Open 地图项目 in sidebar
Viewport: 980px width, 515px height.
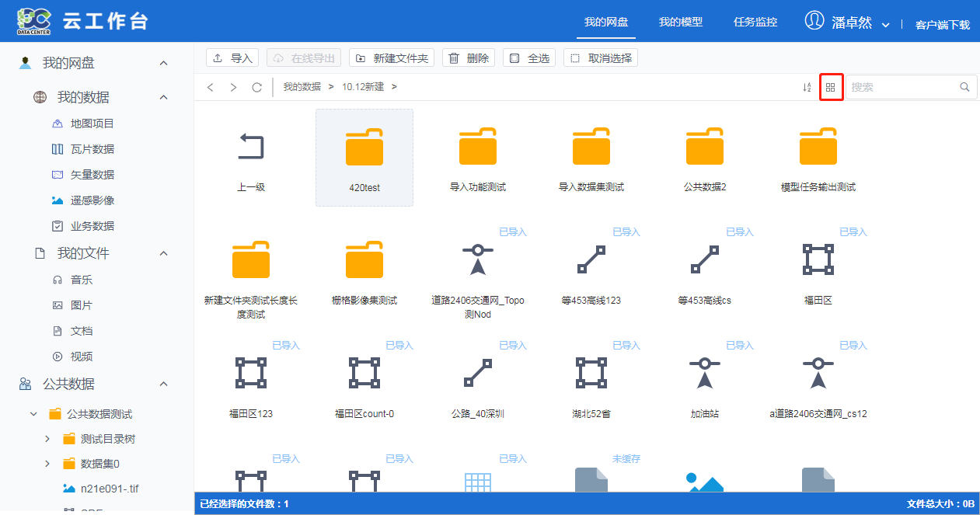(92, 124)
